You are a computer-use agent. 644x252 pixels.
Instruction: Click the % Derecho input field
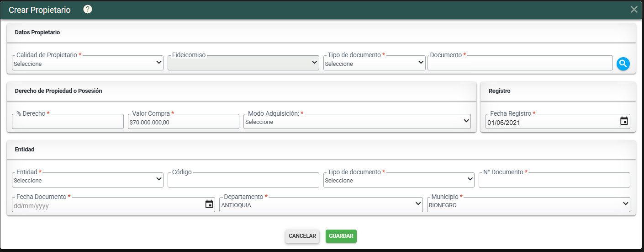coord(68,121)
